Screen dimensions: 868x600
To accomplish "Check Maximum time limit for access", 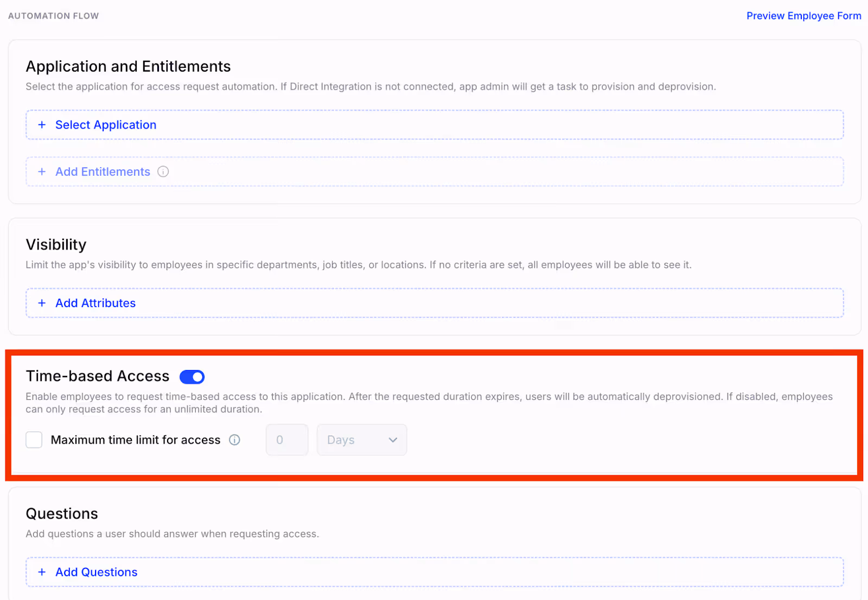I will [34, 440].
